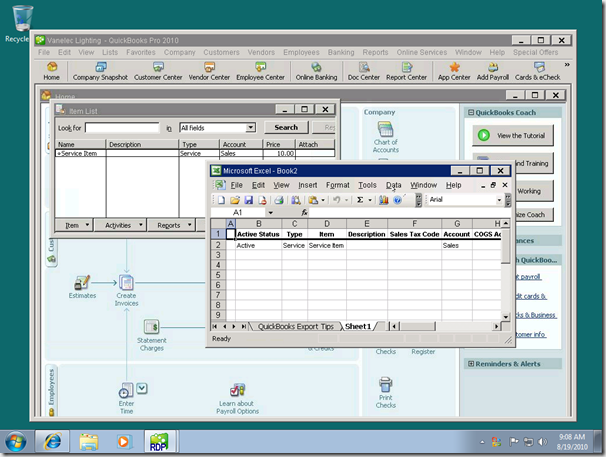The image size is (606, 457).
Task: Click the Excel formula bar
Action: (409, 212)
